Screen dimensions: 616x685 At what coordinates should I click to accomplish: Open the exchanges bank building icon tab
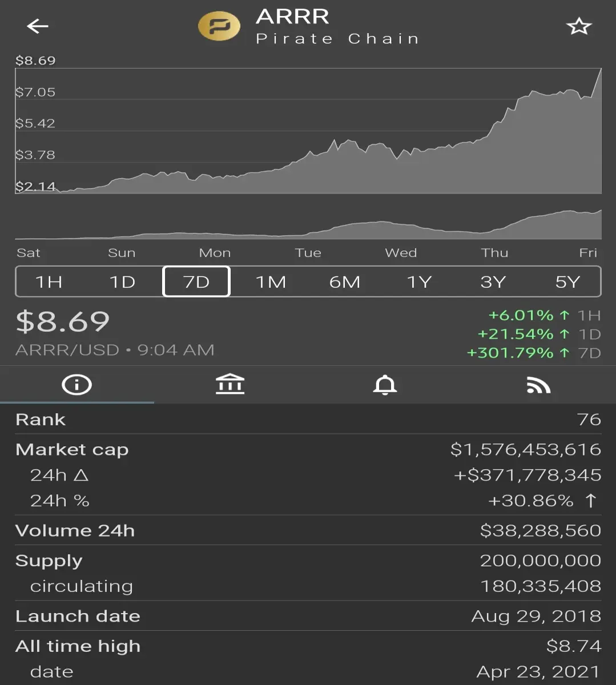point(230,385)
